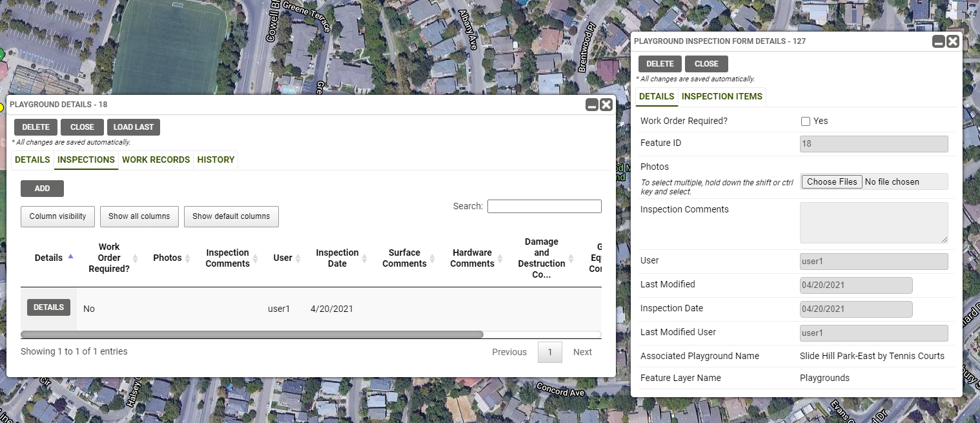Click Next to go to next page
The width and height of the screenshot is (980, 423).
[x=582, y=351]
